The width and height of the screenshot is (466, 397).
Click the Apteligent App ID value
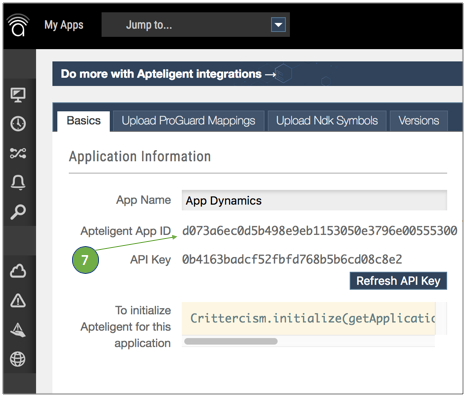pos(320,231)
